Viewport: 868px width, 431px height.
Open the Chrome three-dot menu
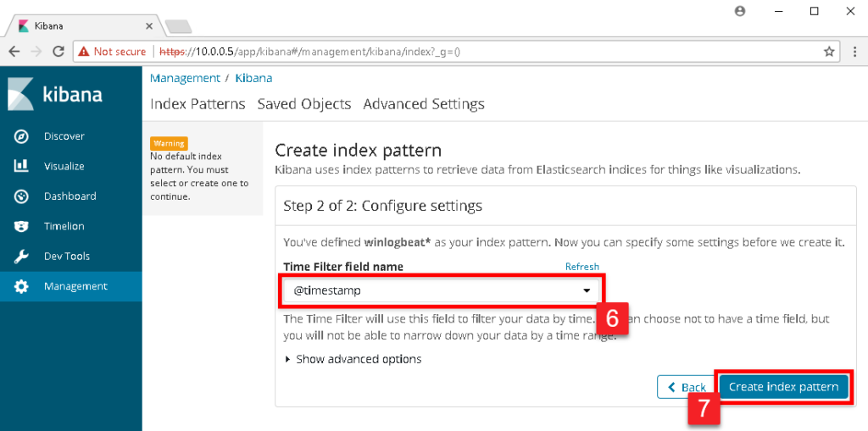[855, 52]
